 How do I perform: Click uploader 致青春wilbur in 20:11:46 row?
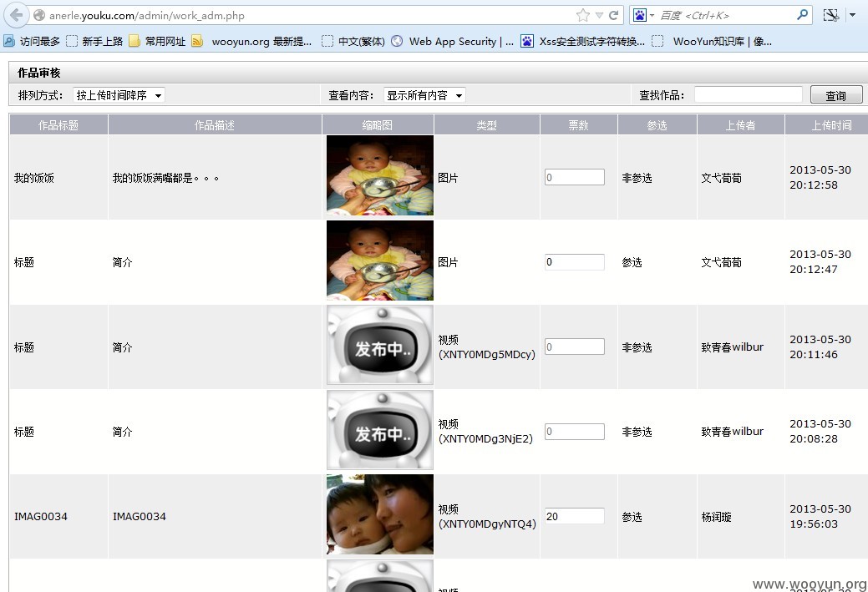tap(733, 347)
